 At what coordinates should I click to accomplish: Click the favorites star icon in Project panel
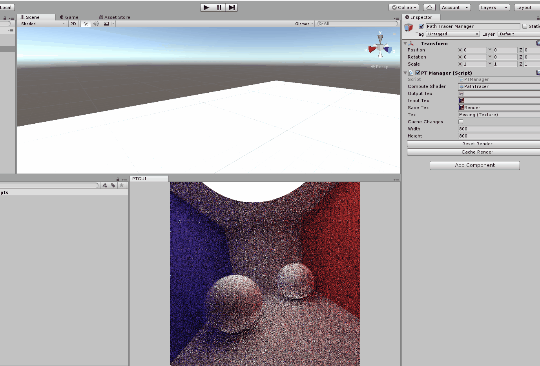[121, 185]
